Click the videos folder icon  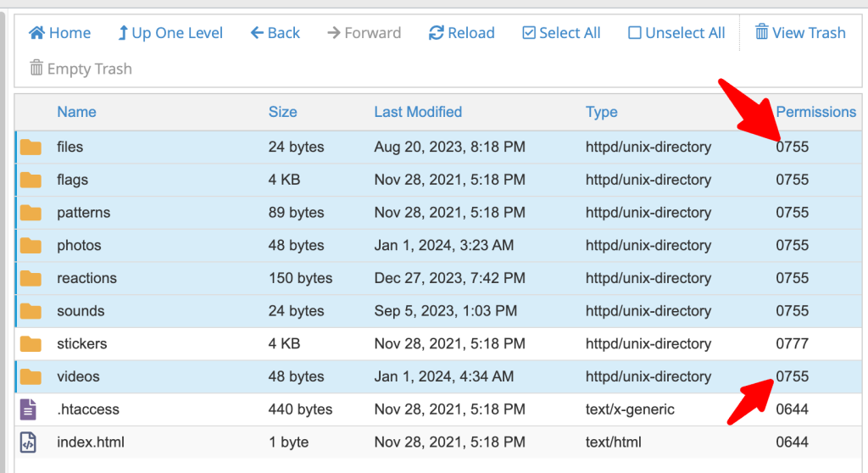[x=31, y=376]
